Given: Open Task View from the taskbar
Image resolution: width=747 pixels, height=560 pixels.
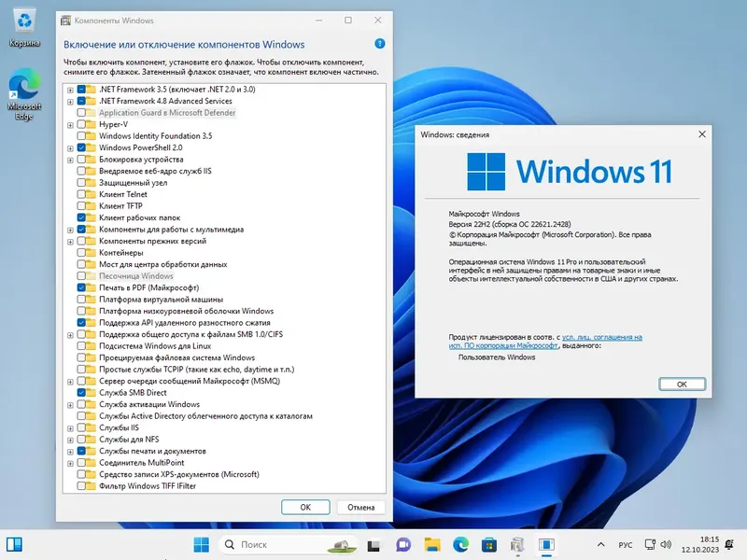Looking at the screenshot, I should pos(375,544).
